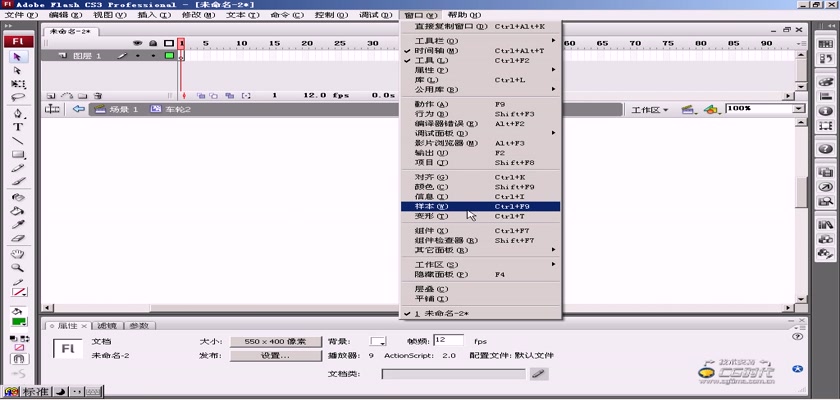840x400 pixels.
Task: Open the Edit Symbols dropdown icon
Action: [711, 110]
